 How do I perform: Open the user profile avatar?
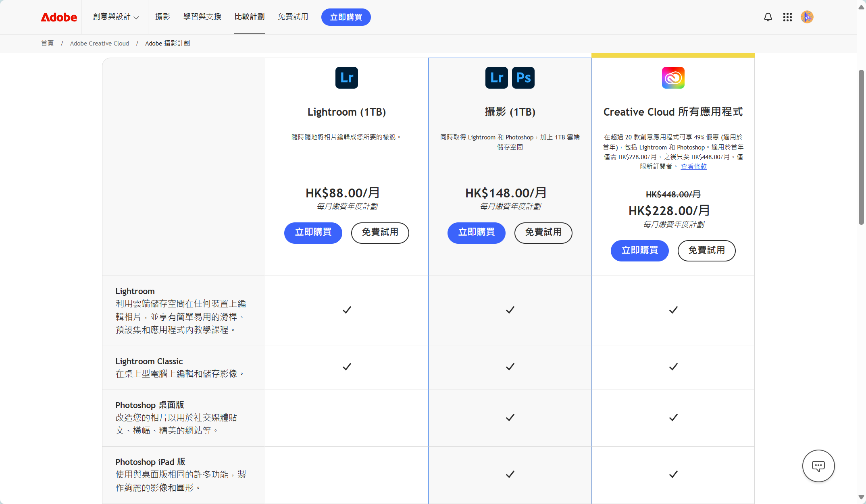pyautogui.click(x=807, y=17)
